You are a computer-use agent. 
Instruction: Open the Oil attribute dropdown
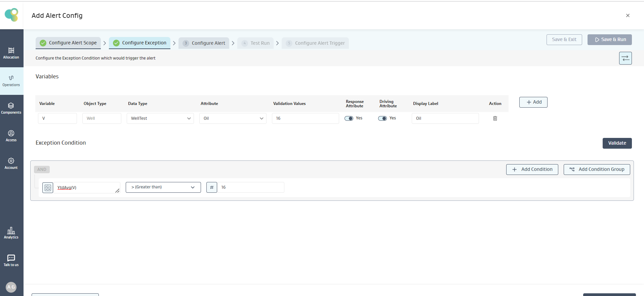pos(233,118)
